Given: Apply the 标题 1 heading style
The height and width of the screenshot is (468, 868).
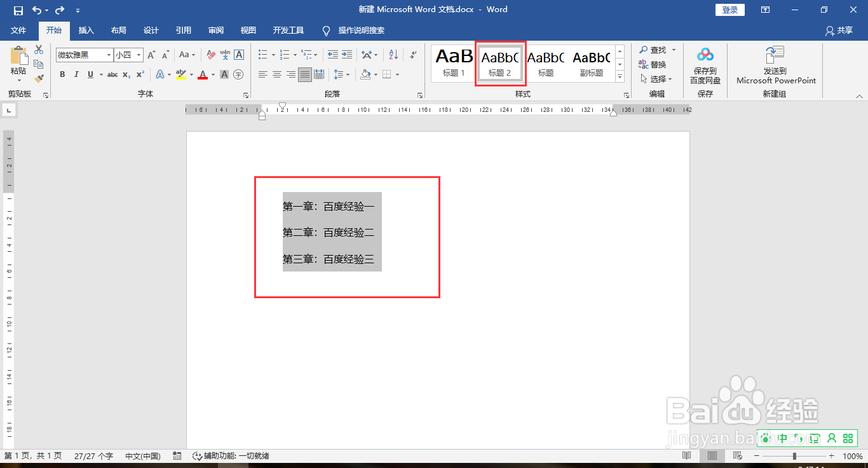Looking at the screenshot, I should (454, 63).
